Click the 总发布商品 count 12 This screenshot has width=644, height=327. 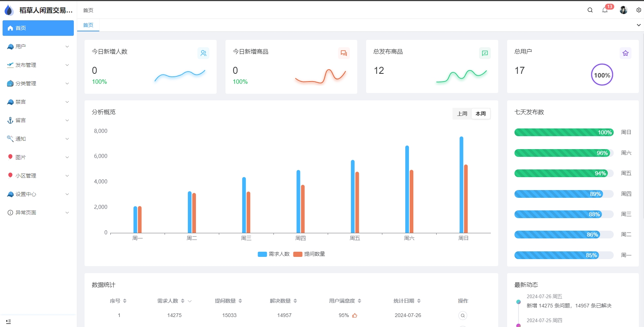click(x=379, y=70)
